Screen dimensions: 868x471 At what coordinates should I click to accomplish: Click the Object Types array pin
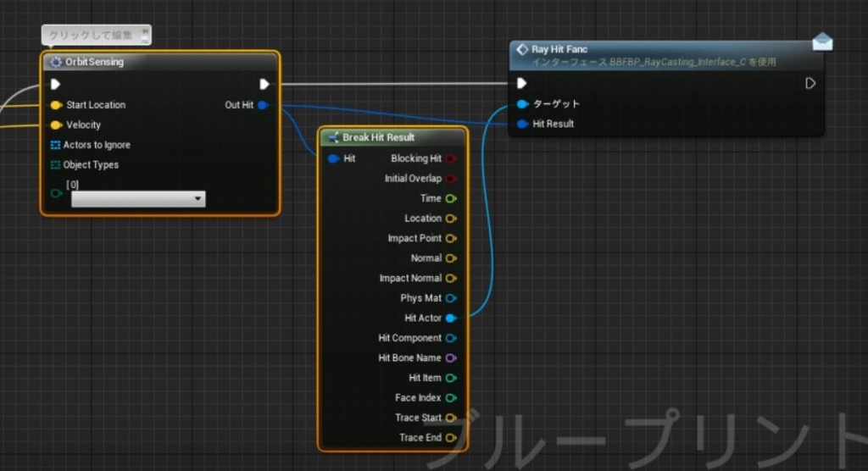[55, 165]
